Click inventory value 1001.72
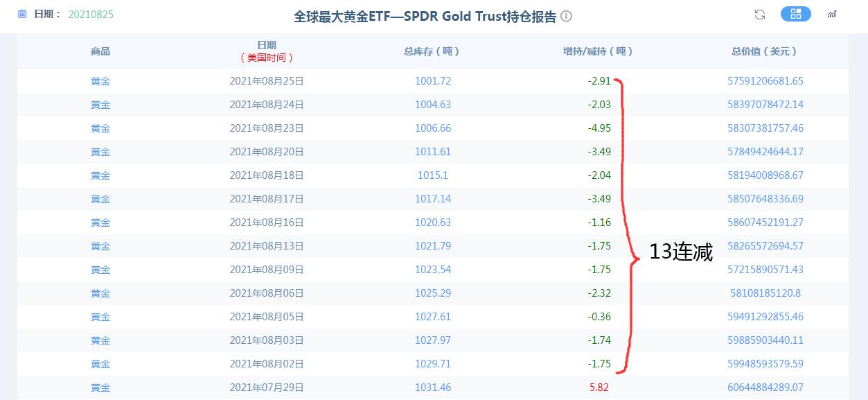 [433, 81]
